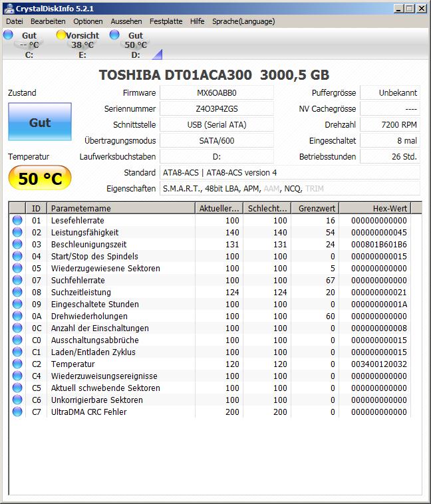Click the Übertragungsmodus field SATA/600
Screen dimensions: 431x504
(217, 140)
